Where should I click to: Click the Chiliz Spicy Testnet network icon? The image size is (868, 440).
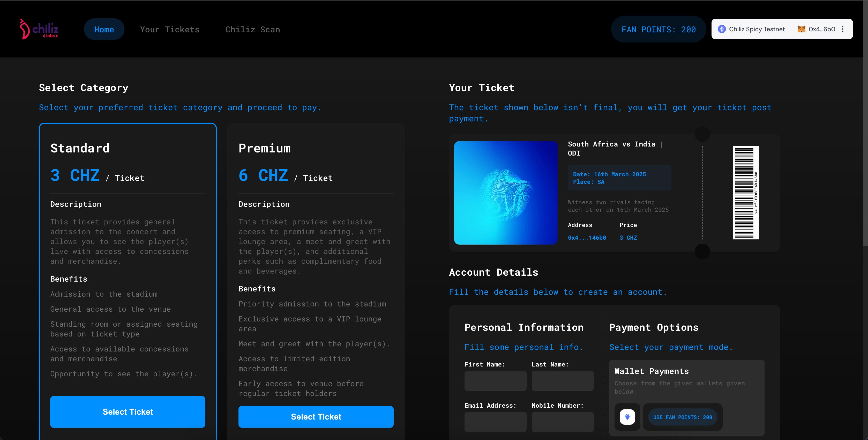pos(723,29)
